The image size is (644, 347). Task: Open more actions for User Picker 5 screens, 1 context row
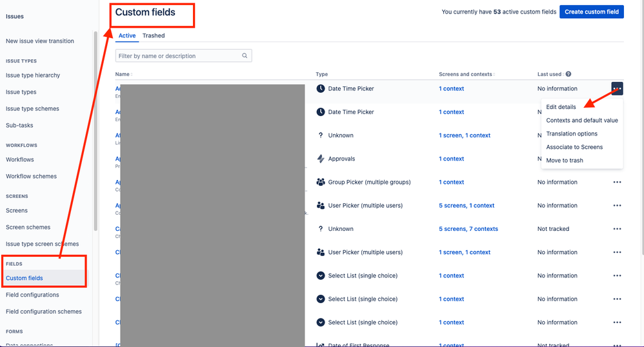617,206
